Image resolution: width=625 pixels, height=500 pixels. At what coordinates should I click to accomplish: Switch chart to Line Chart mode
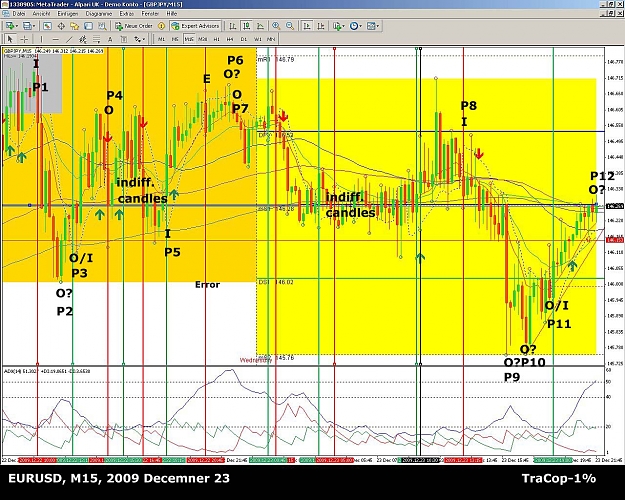point(260,26)
